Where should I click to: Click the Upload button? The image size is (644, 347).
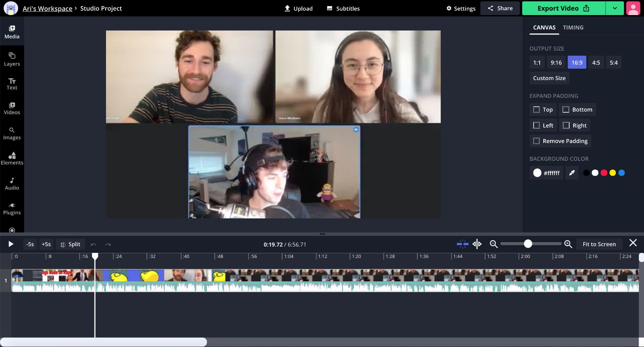[299, 8]
